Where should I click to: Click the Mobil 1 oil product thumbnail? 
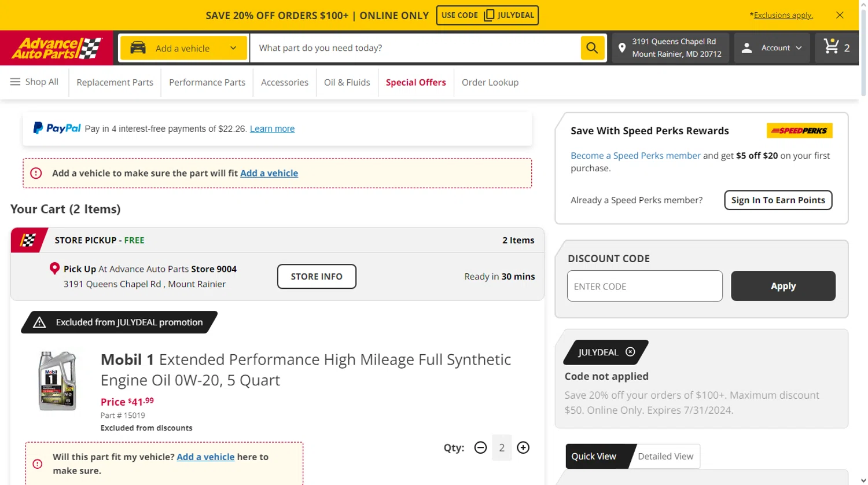[57, 381]
